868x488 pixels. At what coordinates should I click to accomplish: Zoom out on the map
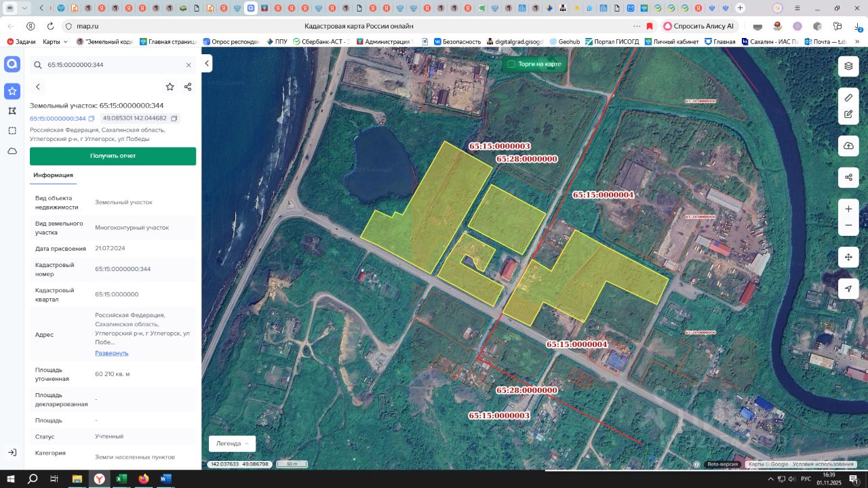coord(848,226)
